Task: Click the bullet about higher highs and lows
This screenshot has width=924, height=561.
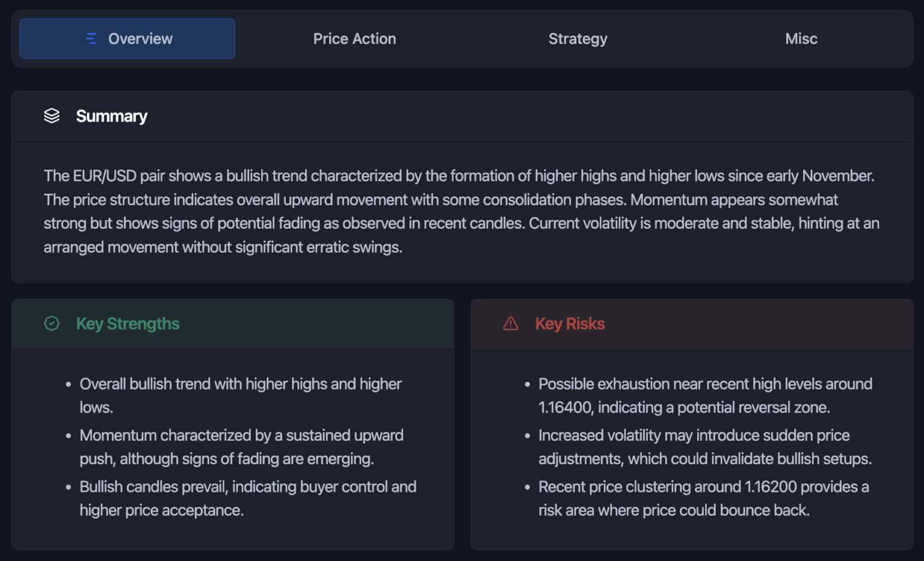Action: (x=241, y=395)
